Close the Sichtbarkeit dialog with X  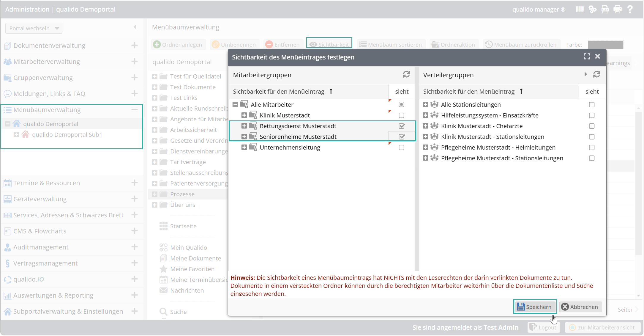[x=598, y=56]
